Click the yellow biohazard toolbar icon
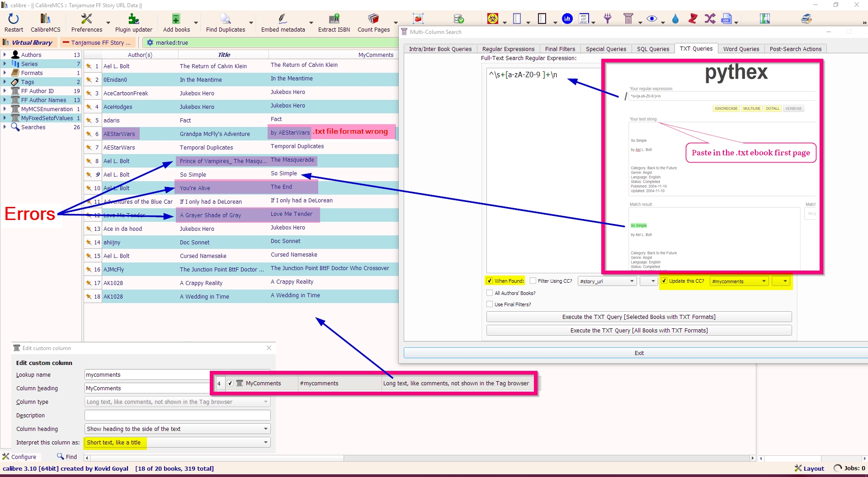The width and height of the screenshot is (868, 477). (x=493, y=19)
